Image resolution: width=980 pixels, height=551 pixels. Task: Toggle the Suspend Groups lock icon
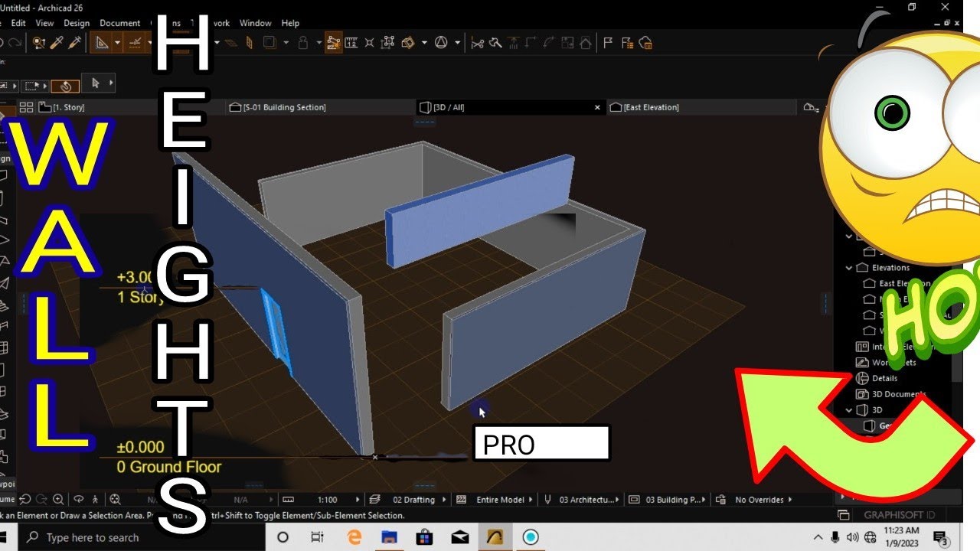[x=303, y=43]
